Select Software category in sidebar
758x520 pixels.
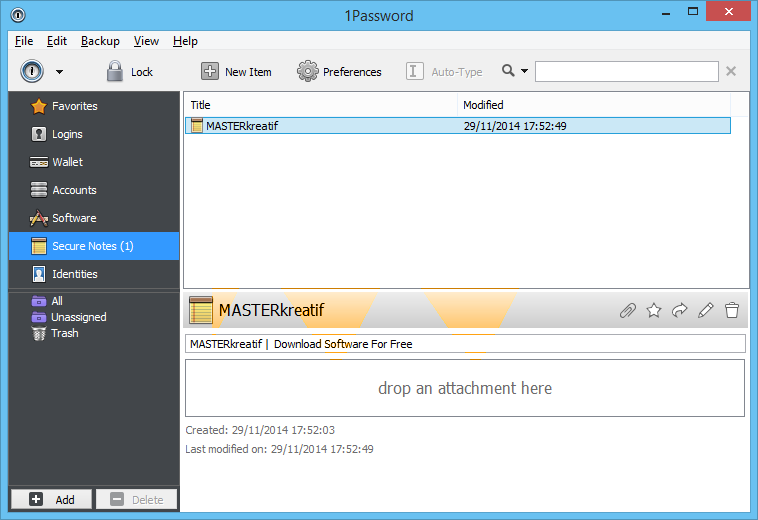pyautogui.click(x=94, y=218)
